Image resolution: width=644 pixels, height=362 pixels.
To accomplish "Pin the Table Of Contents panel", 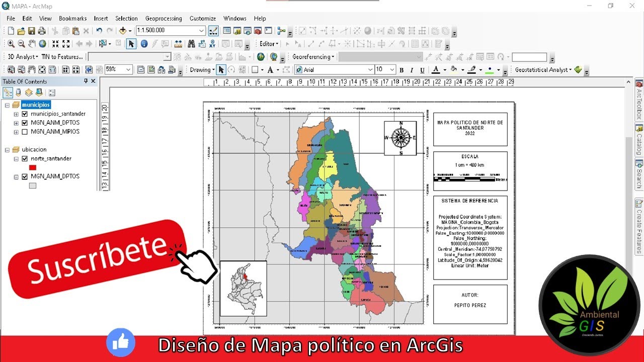I will (x=86, y=81).
